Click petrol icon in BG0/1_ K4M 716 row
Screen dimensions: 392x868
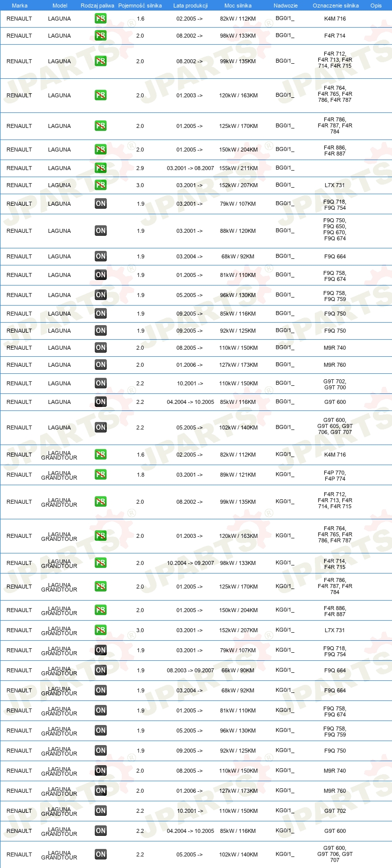(x=101, y=19)
